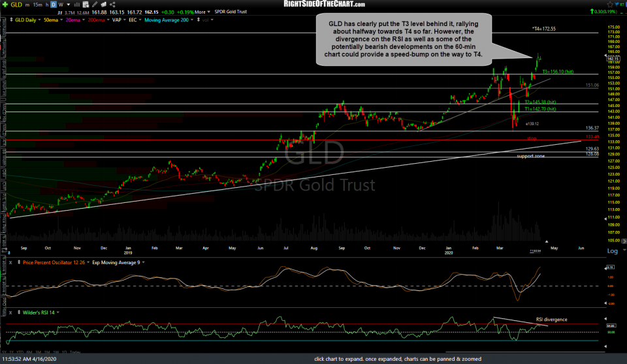Screen dimensions: 627x364
Task: Click the support zone label
Action: (530, 156)
